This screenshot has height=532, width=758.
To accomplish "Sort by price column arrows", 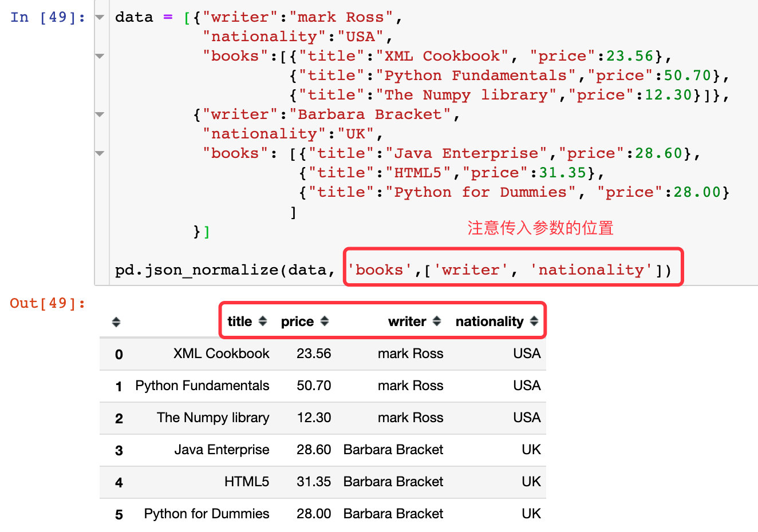I will 325,321.
